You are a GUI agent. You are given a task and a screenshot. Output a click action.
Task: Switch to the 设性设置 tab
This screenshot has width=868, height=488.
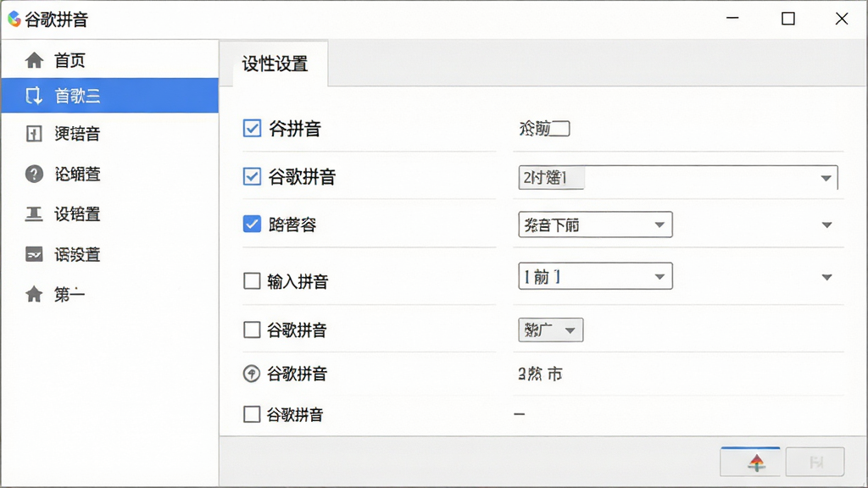click(x=280, y=64)
